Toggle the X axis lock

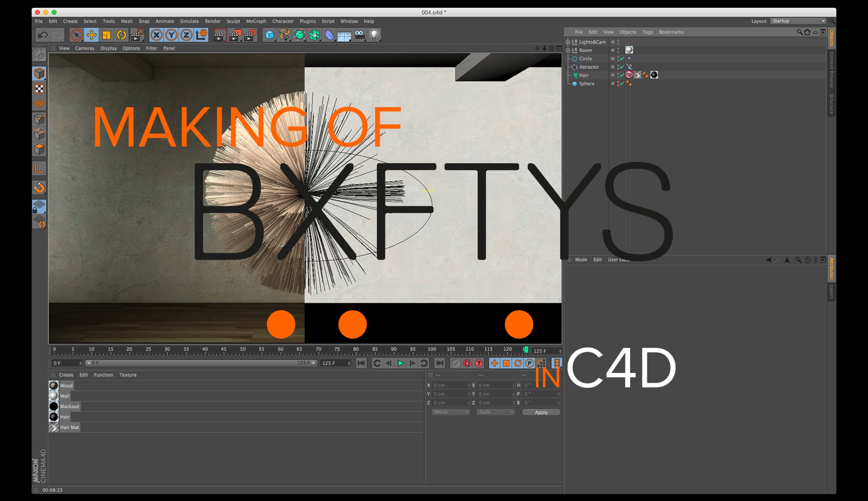[156, 35]
